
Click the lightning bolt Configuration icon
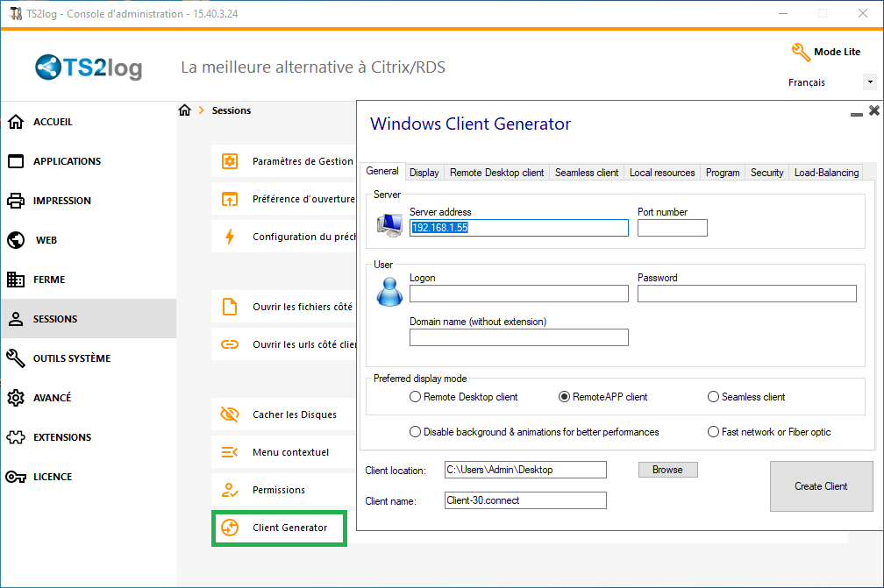[x=230, y=237]
